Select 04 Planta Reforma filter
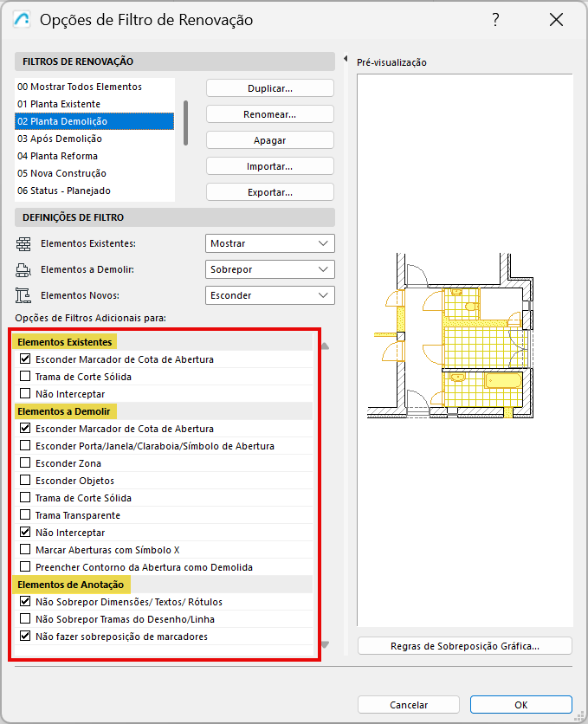This screenshot has width=588, height=724. (94, 156)
